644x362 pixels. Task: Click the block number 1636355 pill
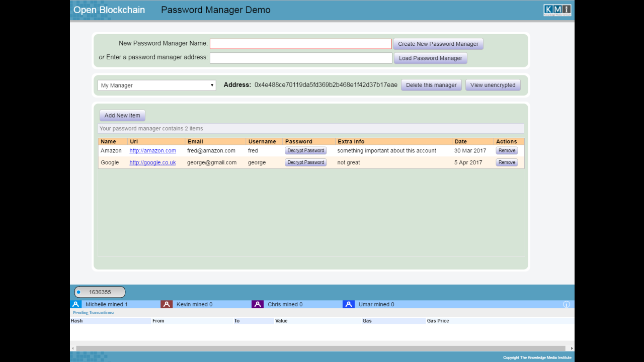(100, 292)
